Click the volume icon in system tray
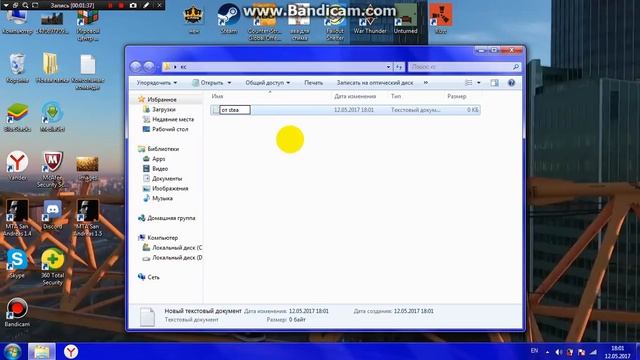This screenshot has height=360, width=640. [558, 352]
